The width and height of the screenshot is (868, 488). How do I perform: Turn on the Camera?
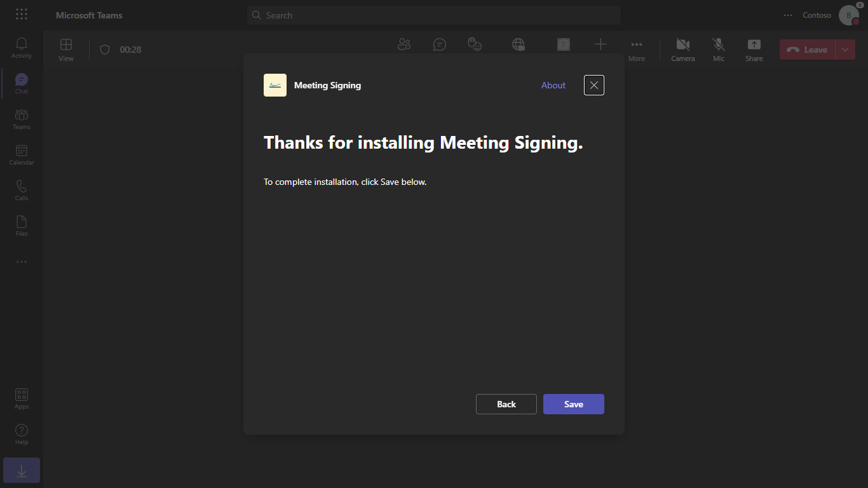[x=682, y=49]
